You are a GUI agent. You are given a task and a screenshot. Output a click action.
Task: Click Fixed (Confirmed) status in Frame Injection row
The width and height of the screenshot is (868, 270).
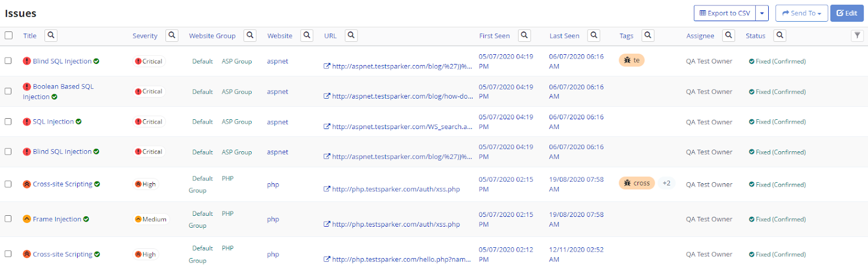(777, 219)
